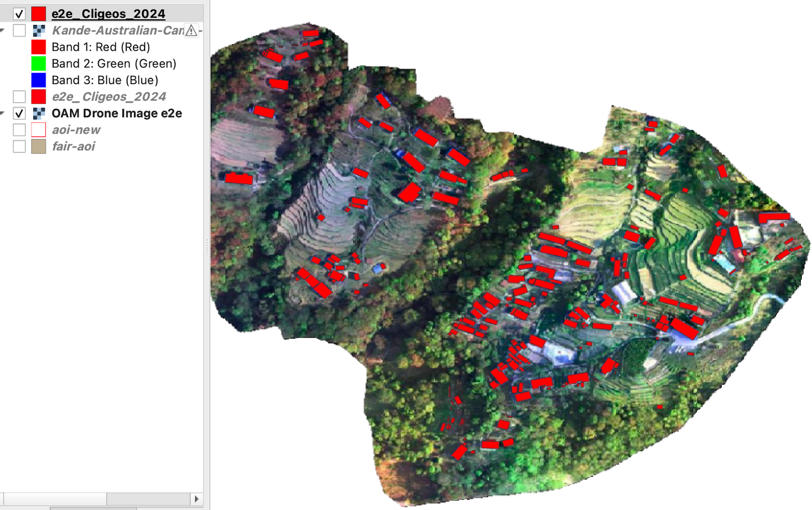Image resolution: width=812 pixels, height=510 pixels.
Task: Click the layers panel horizontal scrollbar right arrow
Action: click(197, 499)
